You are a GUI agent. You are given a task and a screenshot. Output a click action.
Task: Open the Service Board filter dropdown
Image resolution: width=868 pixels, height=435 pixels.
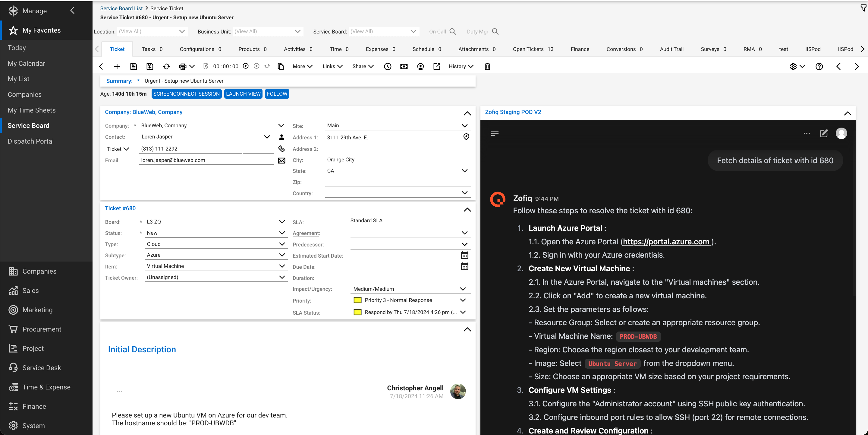click(384, 31)
